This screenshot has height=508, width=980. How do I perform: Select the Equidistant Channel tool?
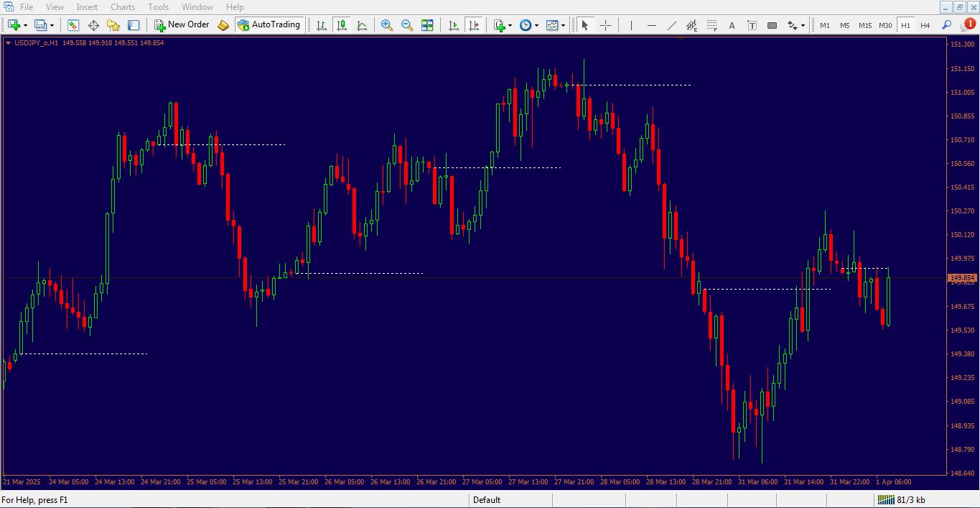click(x=691, y=25)
